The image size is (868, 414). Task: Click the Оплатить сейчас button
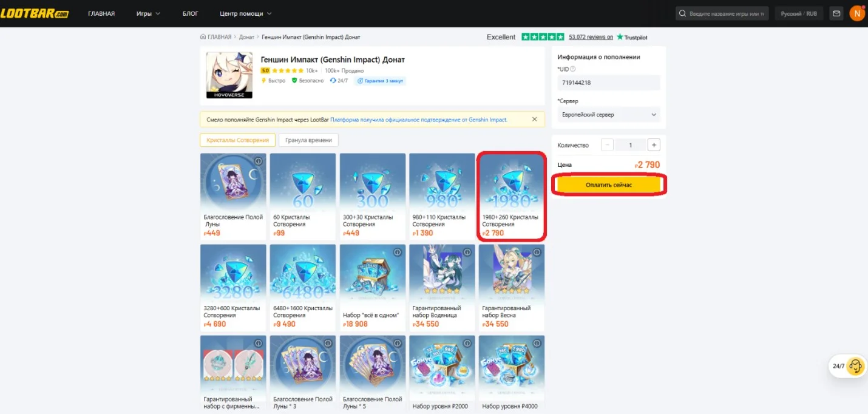tap(609, 185)
